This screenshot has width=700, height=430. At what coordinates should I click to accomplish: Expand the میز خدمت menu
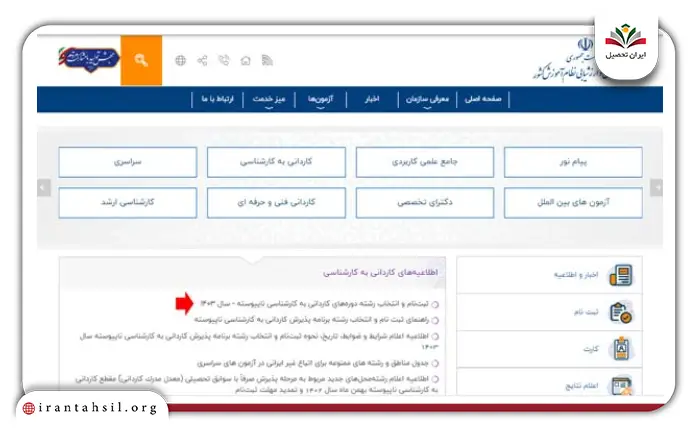click(269, 99)
